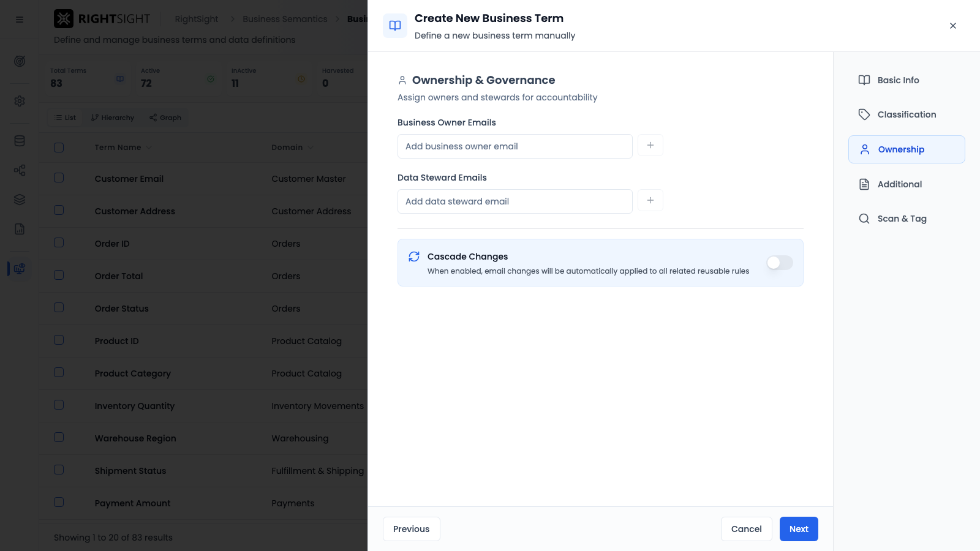The width and height of the screenshot is (980, 551).
Task: Enable the Cascade Changes switch
Action: click(x=780, y=263)
